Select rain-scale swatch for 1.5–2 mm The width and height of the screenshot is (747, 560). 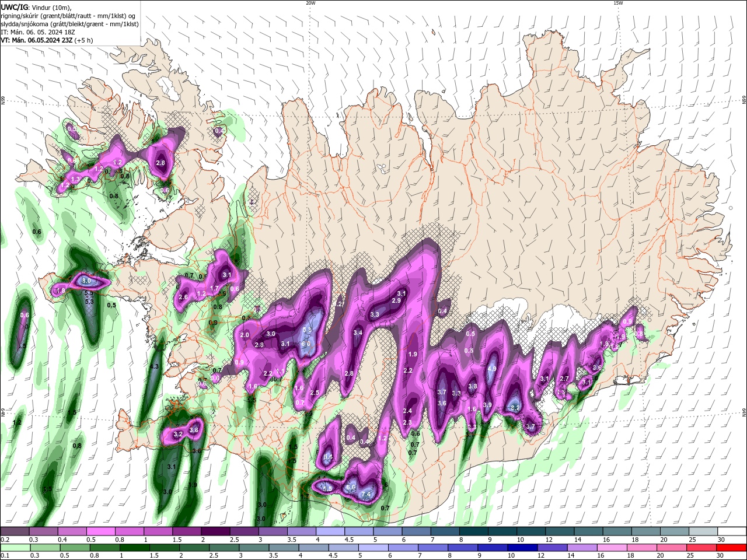(x=165, y=547)
